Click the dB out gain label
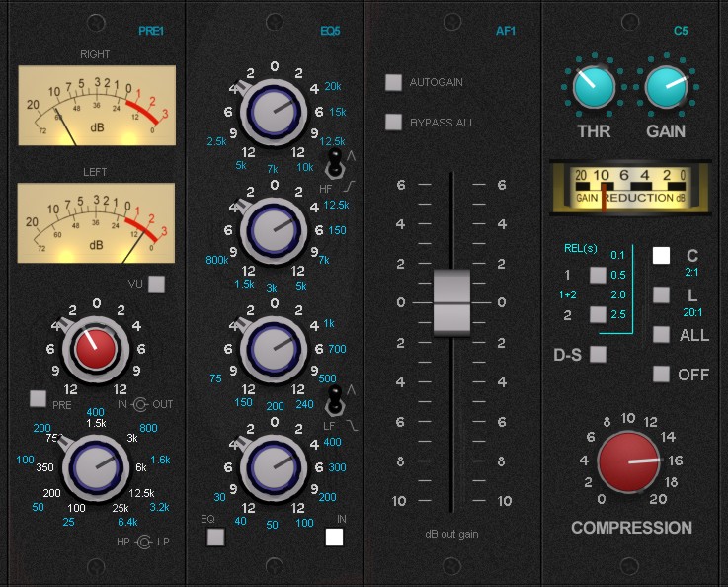Viewport: 728px width, 587px height. click(x=451, y=534)
